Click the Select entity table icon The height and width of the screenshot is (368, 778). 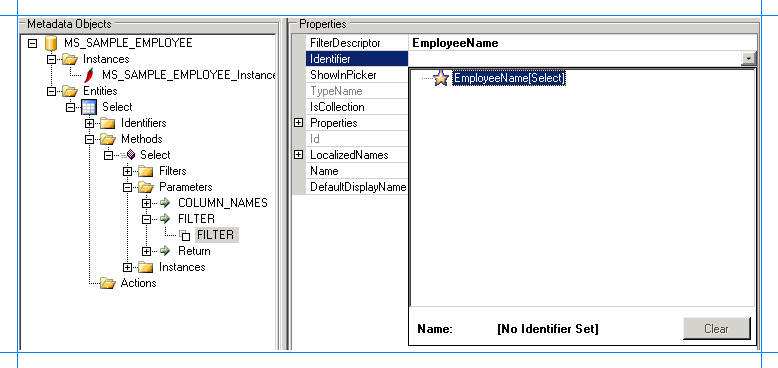89,107
